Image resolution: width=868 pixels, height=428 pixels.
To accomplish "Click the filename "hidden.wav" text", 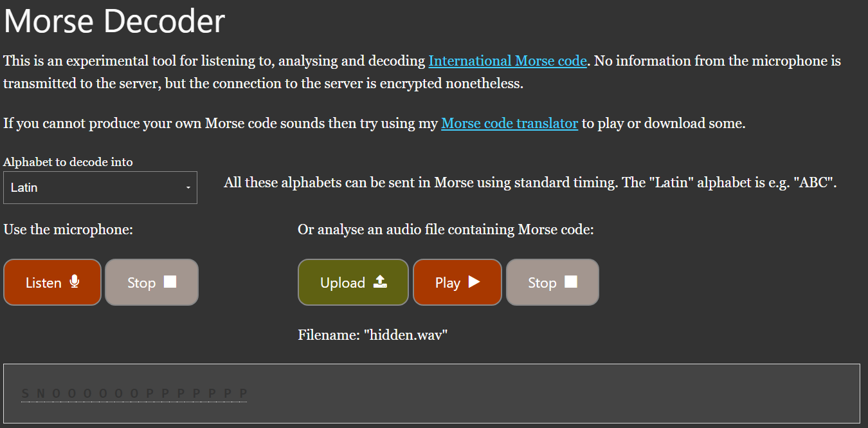I will 372,335.
